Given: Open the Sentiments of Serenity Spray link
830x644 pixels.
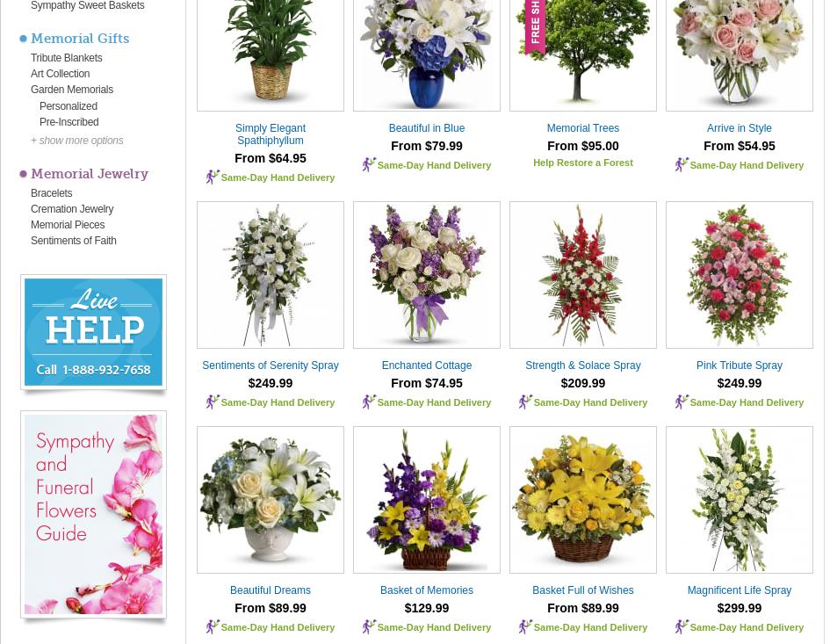Looking at the screenshot, I should (x=270, y=365).
